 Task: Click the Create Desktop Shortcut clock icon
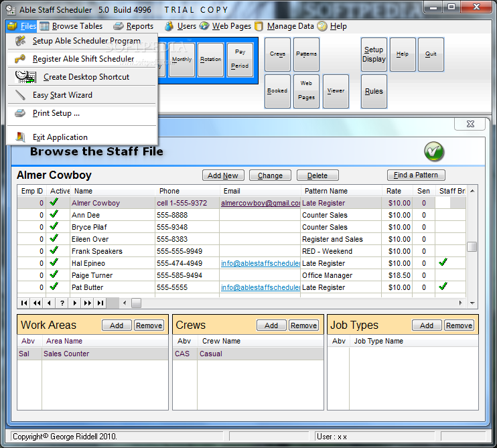point(25,77)
